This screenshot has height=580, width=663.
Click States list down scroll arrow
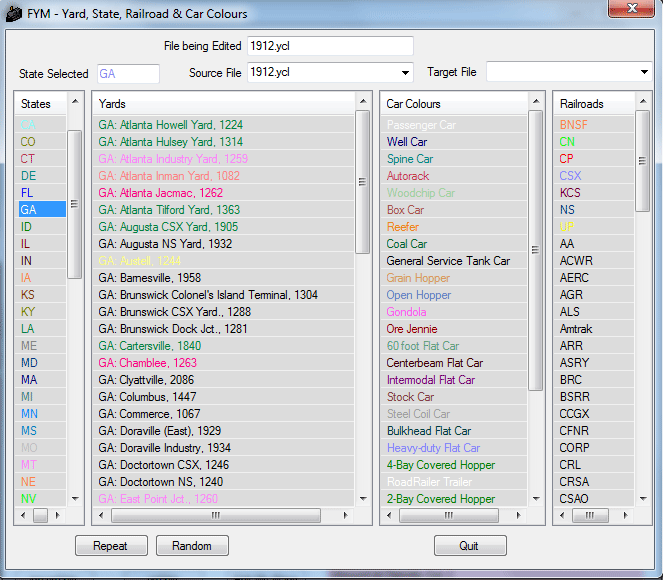pyautogui.click(x=75, y=498)
